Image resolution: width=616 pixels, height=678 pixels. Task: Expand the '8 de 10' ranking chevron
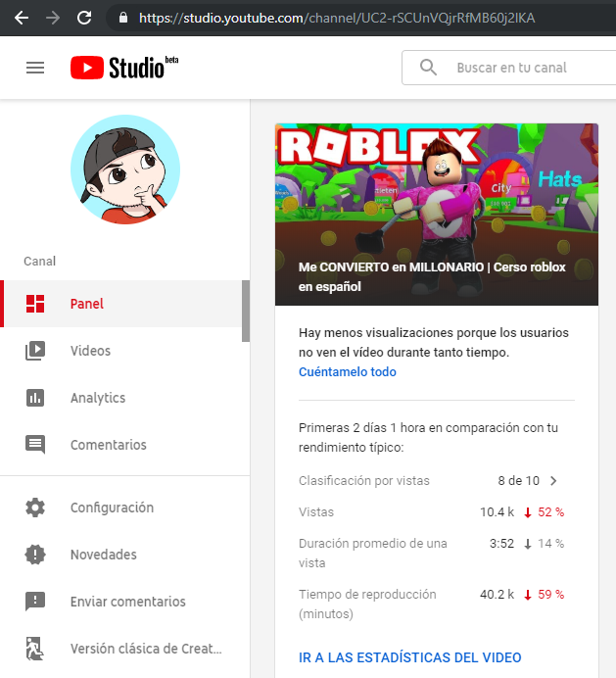tap(553, 480)
